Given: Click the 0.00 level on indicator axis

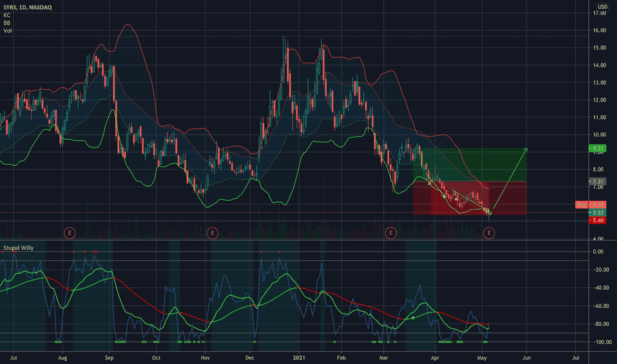Looking at the screenshot, I should 598,251.
